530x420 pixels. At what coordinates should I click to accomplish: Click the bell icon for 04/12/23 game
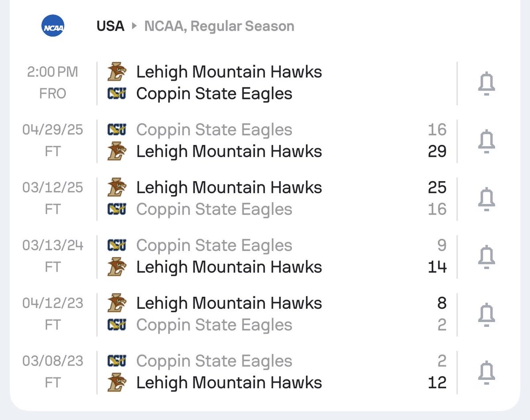(487, 314)
